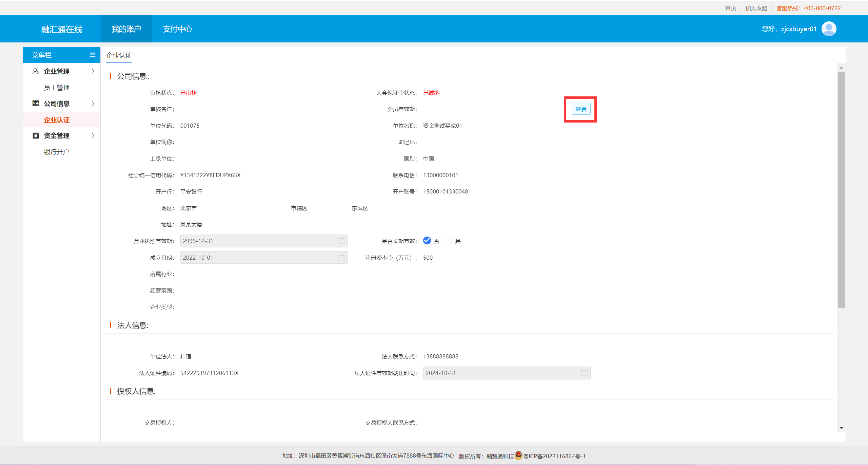Click the hamburger menu icon in 菜单栏

92,55
